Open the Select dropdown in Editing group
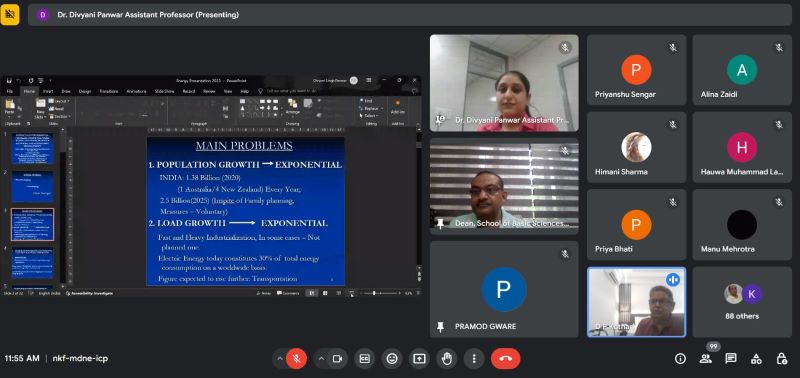The image size is (800, 378). (369, 116)
